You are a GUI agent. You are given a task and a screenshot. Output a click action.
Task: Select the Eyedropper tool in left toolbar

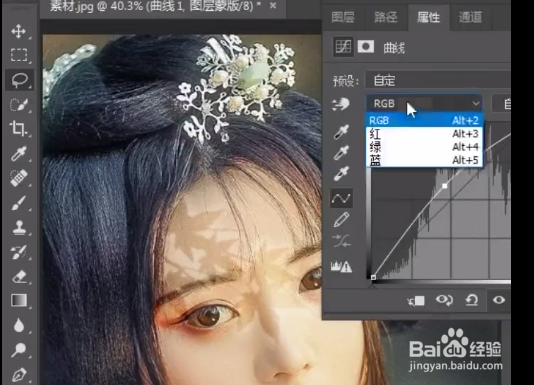(19, 154)
